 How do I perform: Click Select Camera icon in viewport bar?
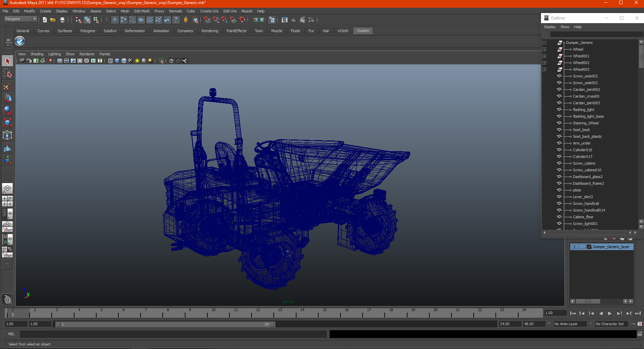(x=22, y=61)
